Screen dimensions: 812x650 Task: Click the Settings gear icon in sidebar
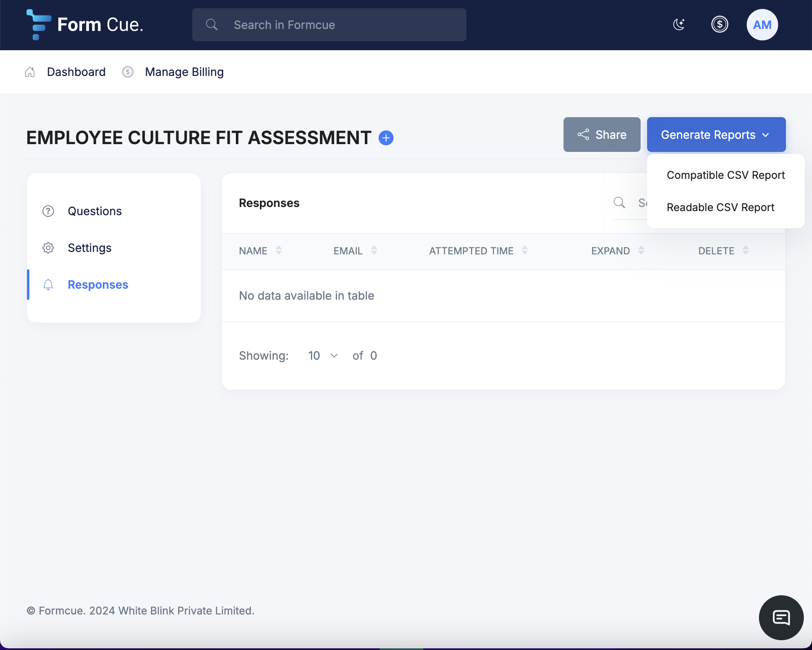click(48, 248)
